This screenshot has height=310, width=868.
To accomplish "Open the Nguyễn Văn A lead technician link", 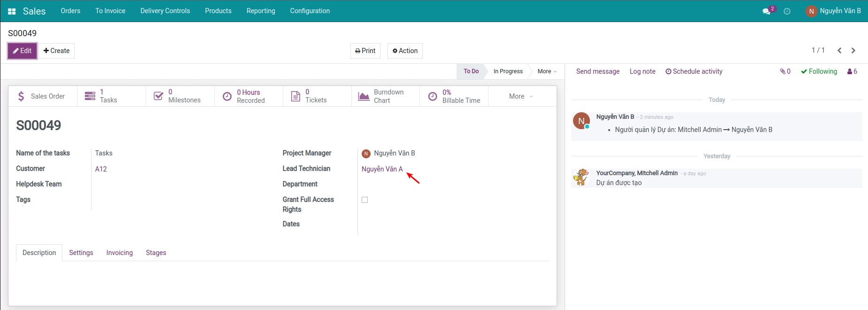I will (x=382, y=169).
